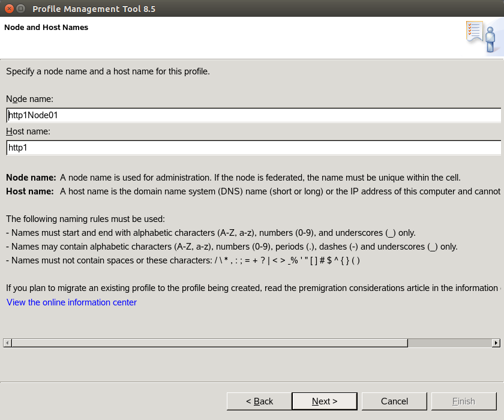504x420 pixels.
Task: Click the 'Profile Management Tool 8.5' title text
Action: 94,9
